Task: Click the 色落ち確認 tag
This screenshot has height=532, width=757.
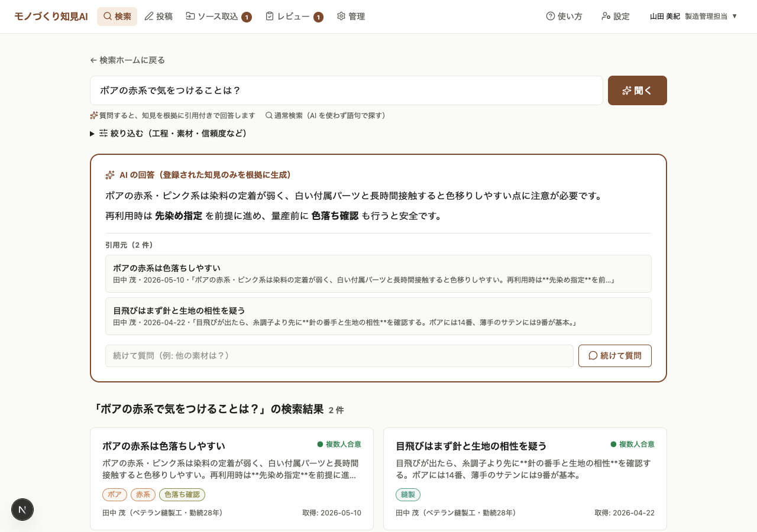Action: click(x=182, y=495)
